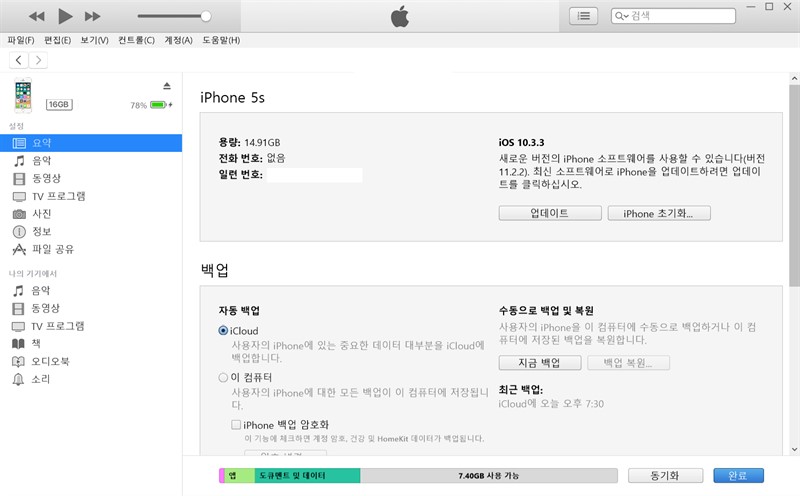Click the search field 검색

[673, 16]
